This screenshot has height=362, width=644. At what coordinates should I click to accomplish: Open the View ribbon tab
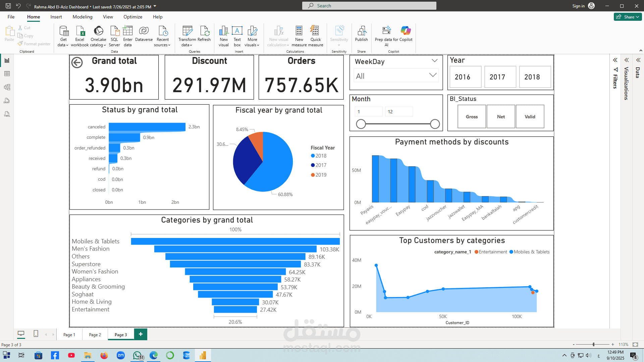tap(108, 17)
